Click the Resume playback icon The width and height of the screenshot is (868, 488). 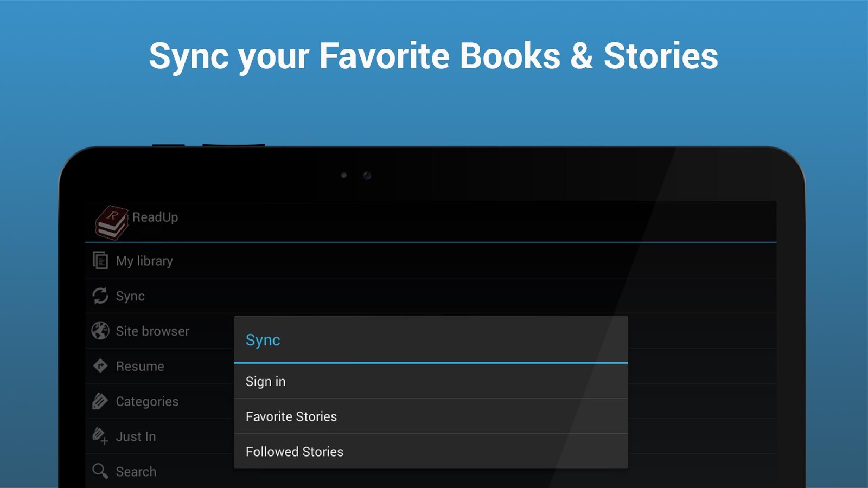tap(100, 366)
